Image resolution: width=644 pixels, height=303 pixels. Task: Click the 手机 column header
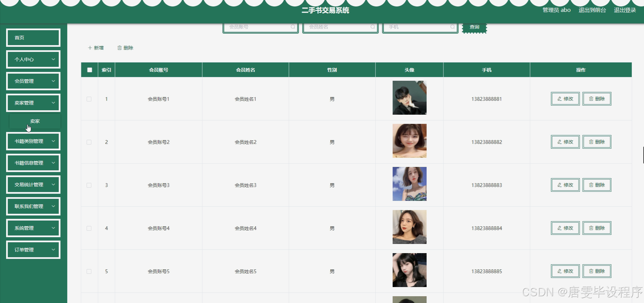tap(487, 70)
